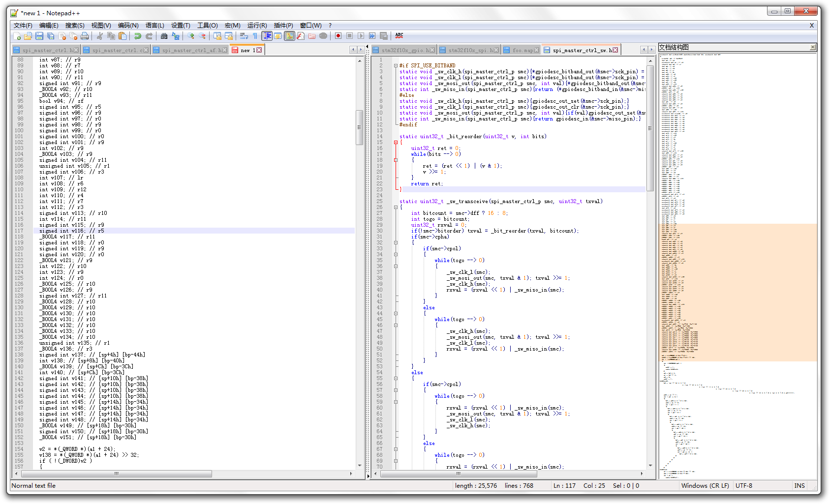The height and width of the screenshot is (504, 830).
Task: Click the left pane horizontal scrollbar thumb
Action: point(117,474)
